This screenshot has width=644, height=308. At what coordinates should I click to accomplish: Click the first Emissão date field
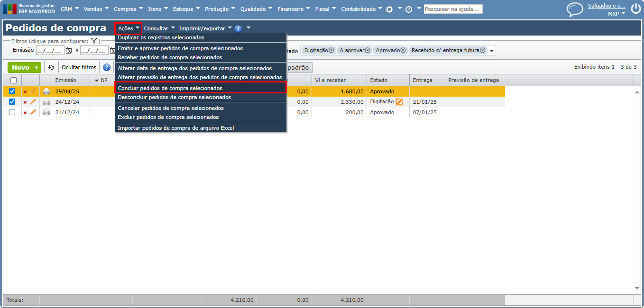click(x=50, y=50)
